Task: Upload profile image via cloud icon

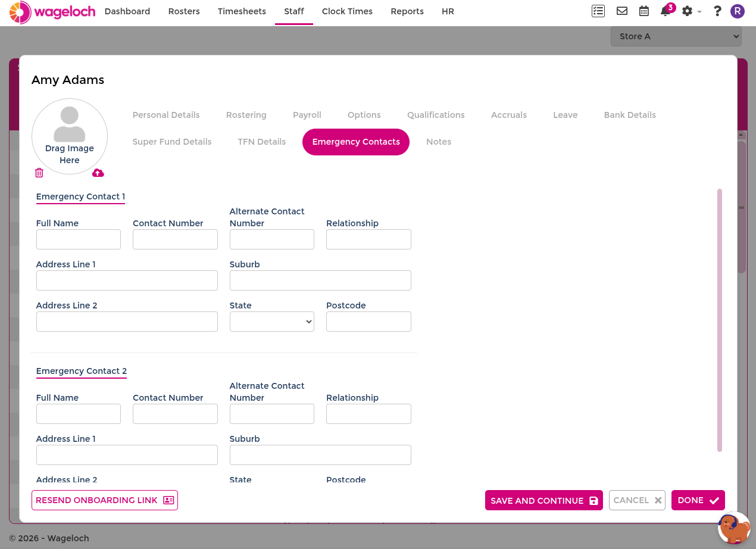Action: click(98, 173)
